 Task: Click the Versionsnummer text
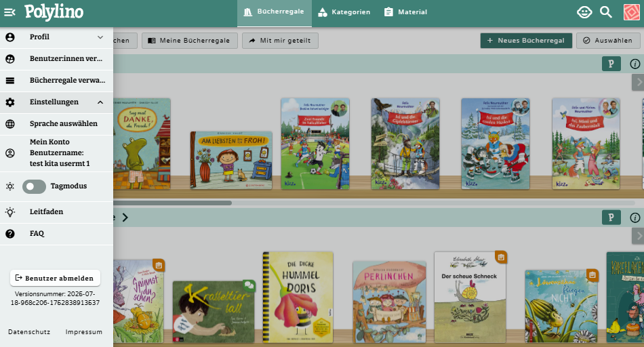(55, 299)
